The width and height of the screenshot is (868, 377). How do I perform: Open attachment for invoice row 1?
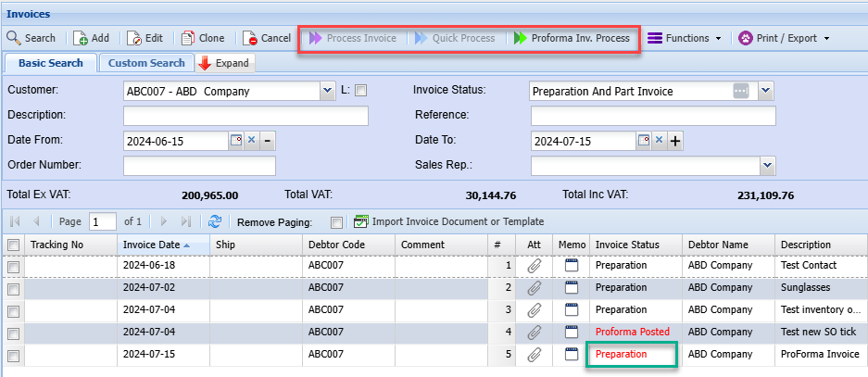534,265
